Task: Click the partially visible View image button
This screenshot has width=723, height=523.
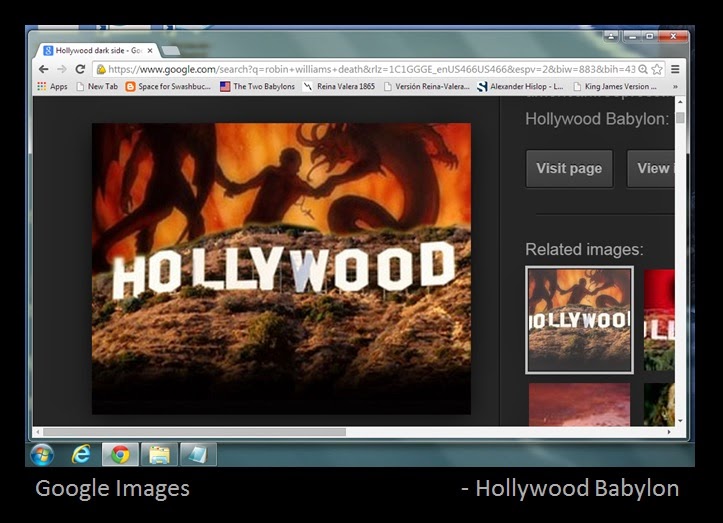Action: point(651,168)
